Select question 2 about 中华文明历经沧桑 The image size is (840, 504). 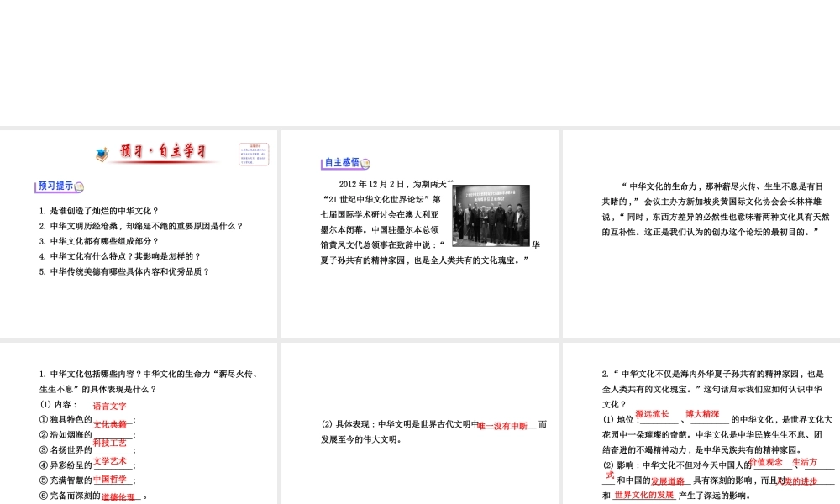[141, 226]
